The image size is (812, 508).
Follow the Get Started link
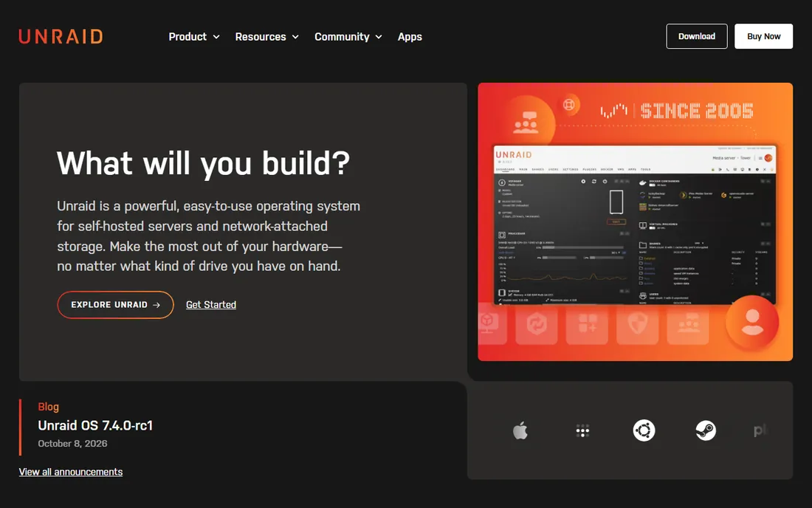pyautogui.click(x=211, y=304)
